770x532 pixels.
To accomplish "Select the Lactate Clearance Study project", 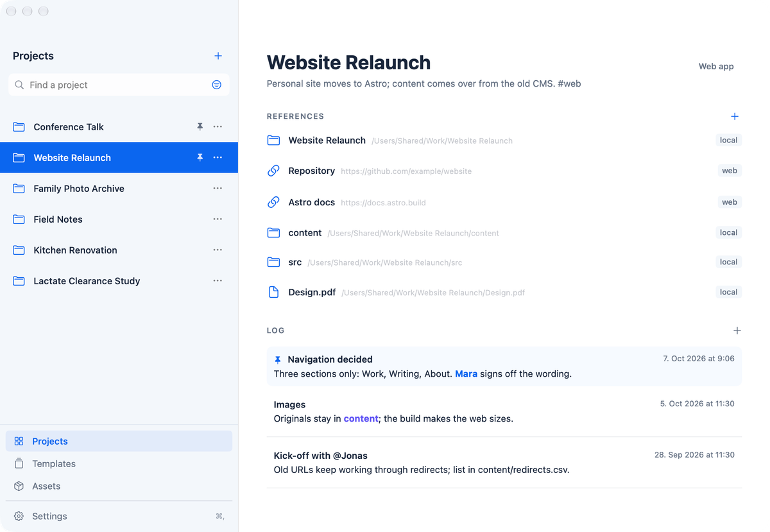I will coord(119,280).
